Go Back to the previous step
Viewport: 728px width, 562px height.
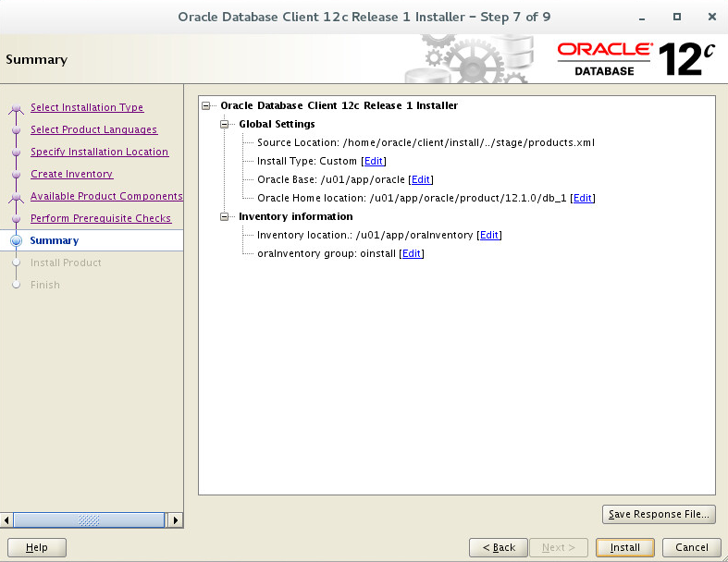tap(499, 547)
